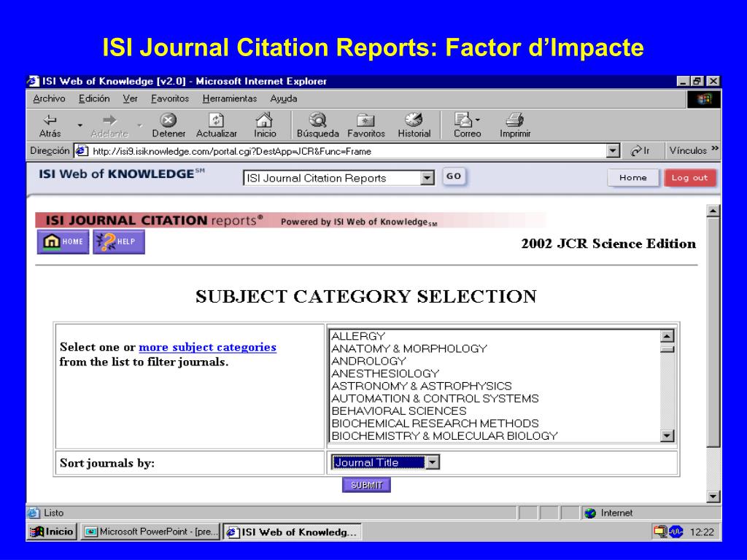Go back with the Atrás arrow icon
747x560 pixels.
click(50, 120)
